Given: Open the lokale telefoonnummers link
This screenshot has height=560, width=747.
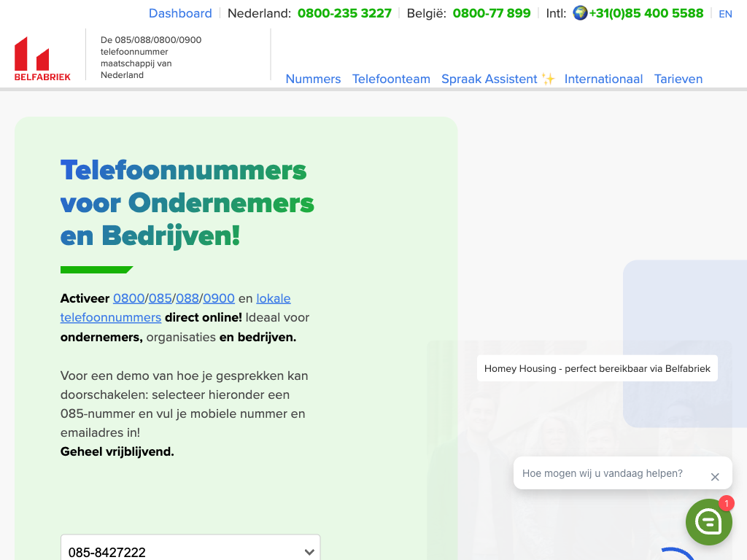Looking at the screenshot, I should (x=111, y=317).
